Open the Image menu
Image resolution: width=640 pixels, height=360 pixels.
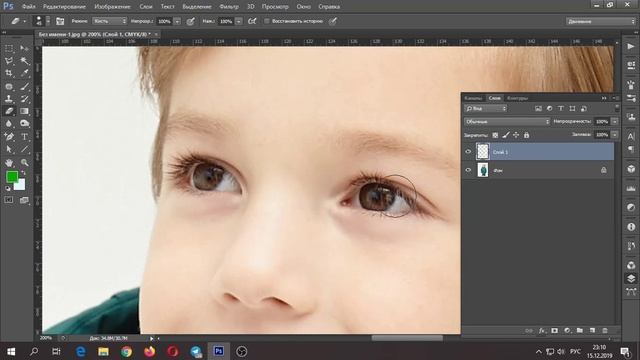112,7
